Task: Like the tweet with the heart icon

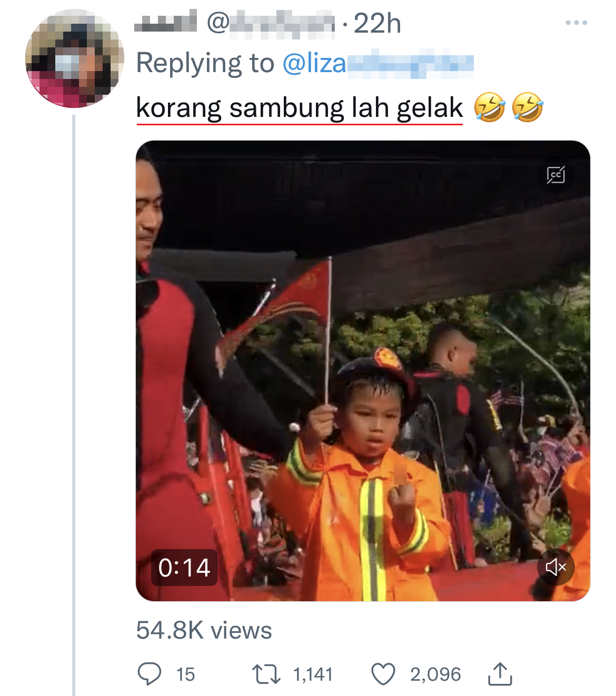Action: point(383,674)
